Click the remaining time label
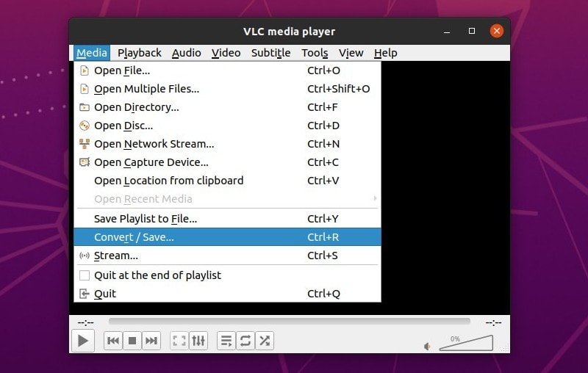 coord(493,322)
